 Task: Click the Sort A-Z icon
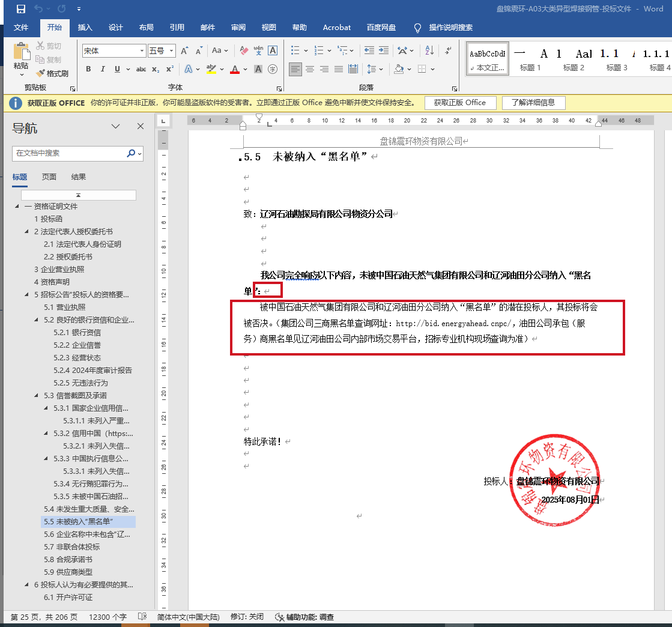coord(429,50)
